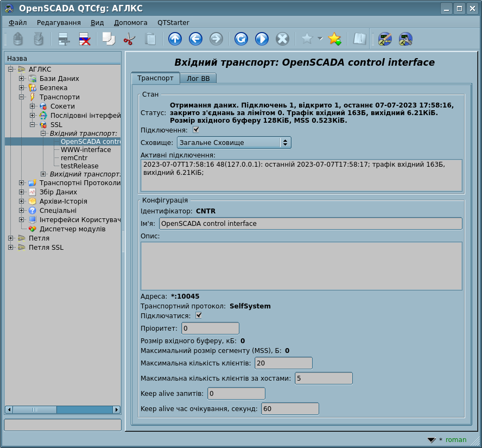Stop refreshing with the grey X icon

pos(282,39)
